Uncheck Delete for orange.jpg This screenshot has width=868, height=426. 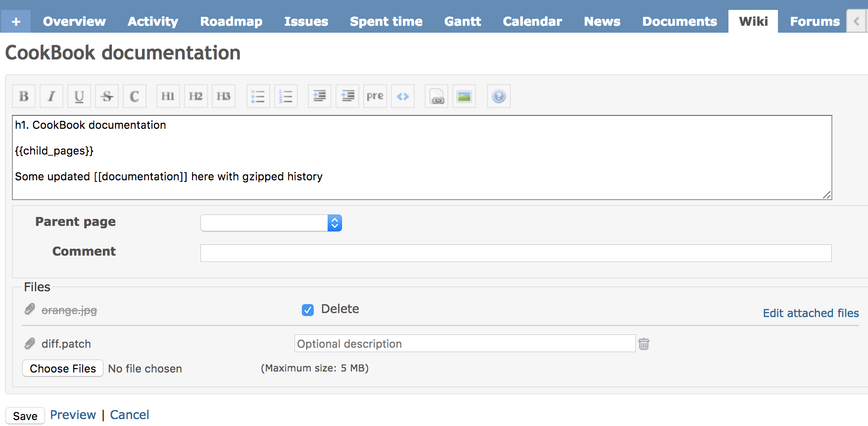click(308, 310)
